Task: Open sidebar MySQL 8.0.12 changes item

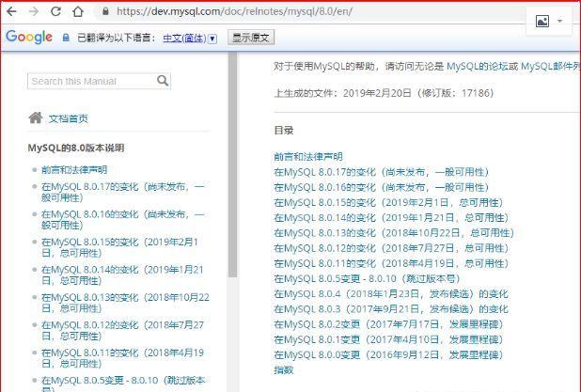Action: point(122,331)
